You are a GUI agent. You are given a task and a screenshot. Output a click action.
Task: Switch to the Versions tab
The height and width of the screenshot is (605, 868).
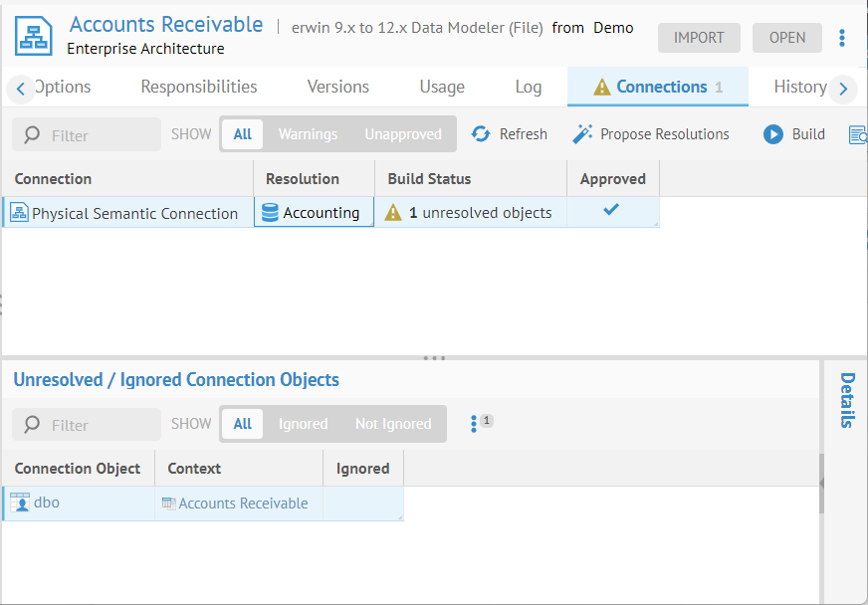coord(337,87)
